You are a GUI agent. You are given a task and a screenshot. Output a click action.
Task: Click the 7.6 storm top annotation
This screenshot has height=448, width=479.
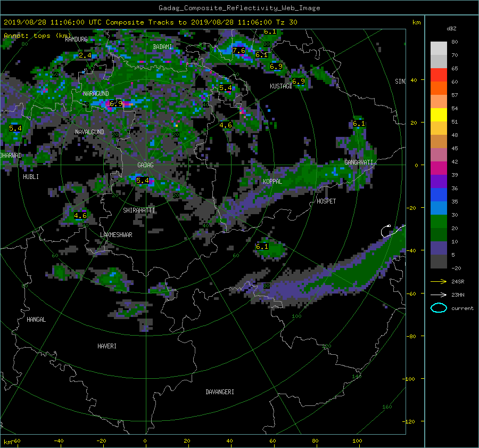click(238, 51)
